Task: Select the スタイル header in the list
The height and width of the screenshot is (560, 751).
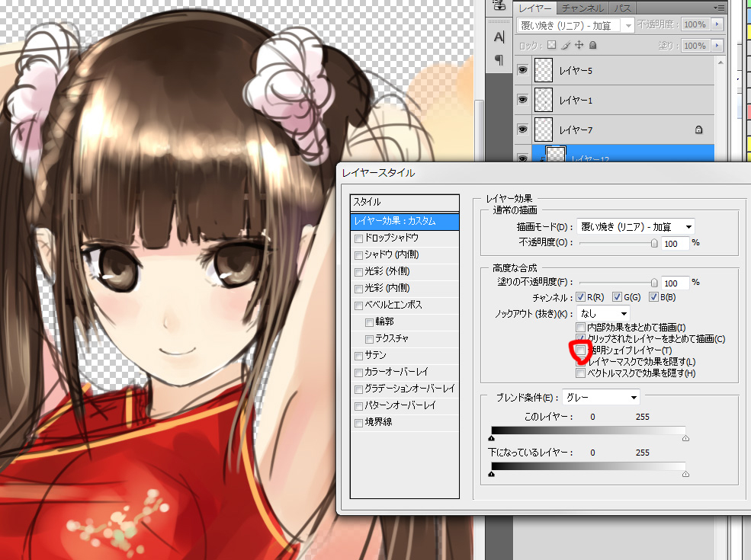Action: point(405,202)
